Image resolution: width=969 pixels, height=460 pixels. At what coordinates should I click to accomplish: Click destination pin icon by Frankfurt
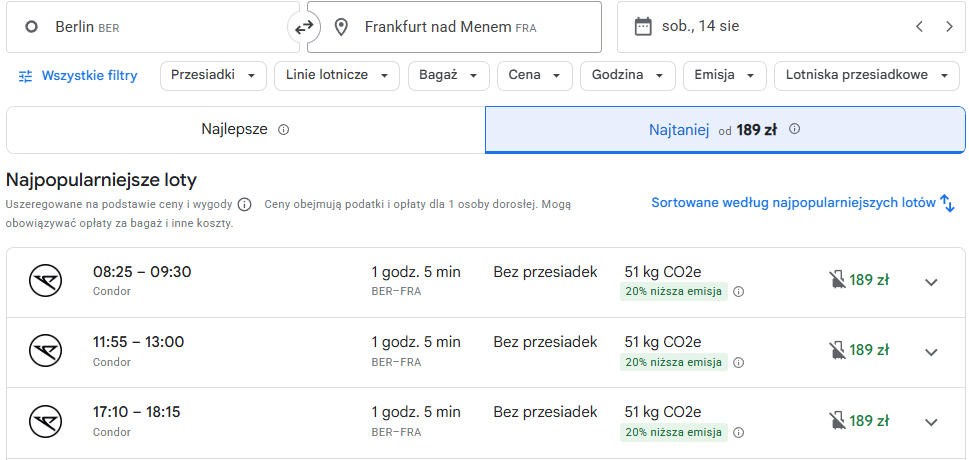click(x=341, y=27)
